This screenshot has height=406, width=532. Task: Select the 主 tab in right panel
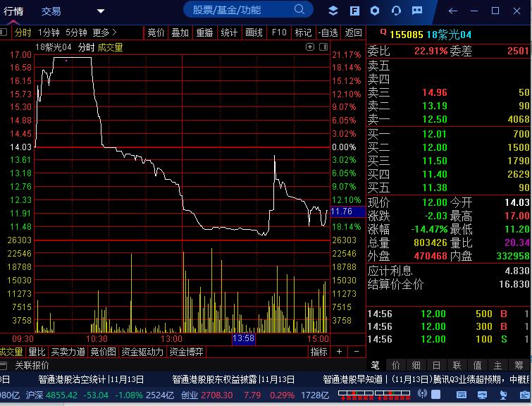pos(497,365)
